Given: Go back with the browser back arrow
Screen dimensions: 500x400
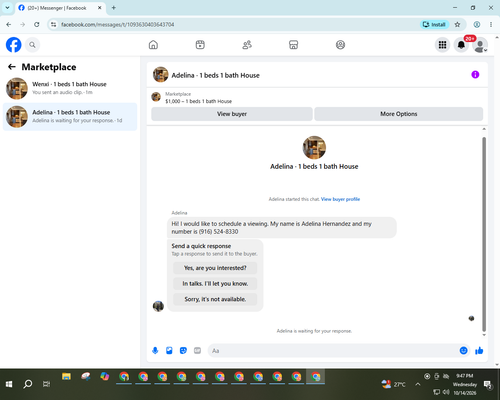Looking at the screenshot, I should click(x=9, y=25).
